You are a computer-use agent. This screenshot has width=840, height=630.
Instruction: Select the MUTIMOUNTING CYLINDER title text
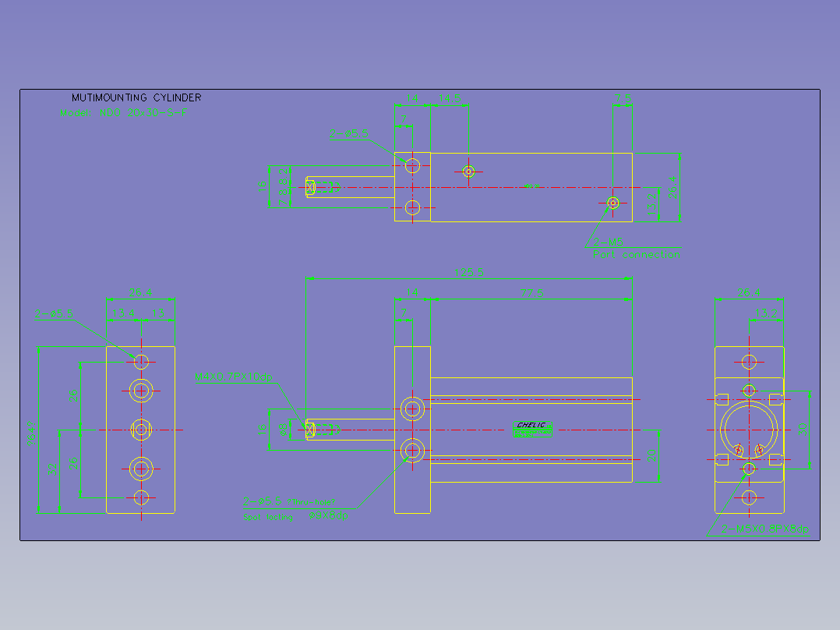136,97
